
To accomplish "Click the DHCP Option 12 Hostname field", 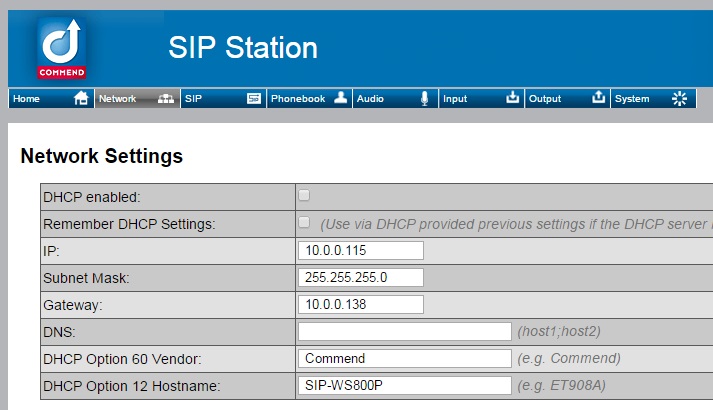I will click(x=404, y=385).
